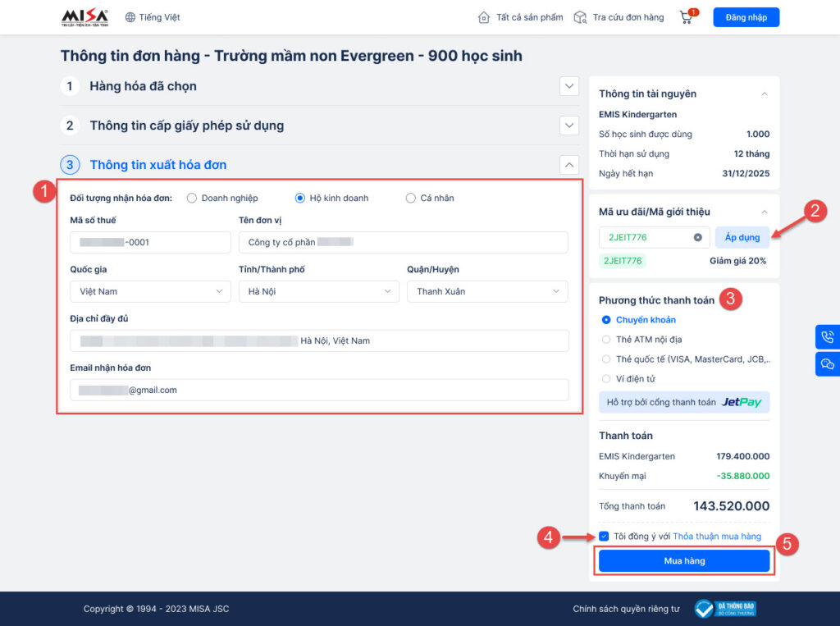Click the JetPay payment gateway banner

[684, 402]
